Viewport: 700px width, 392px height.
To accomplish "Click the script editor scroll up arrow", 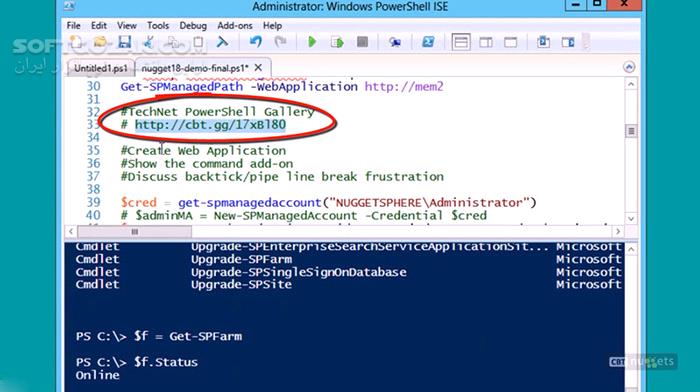I will coord(631,84).
